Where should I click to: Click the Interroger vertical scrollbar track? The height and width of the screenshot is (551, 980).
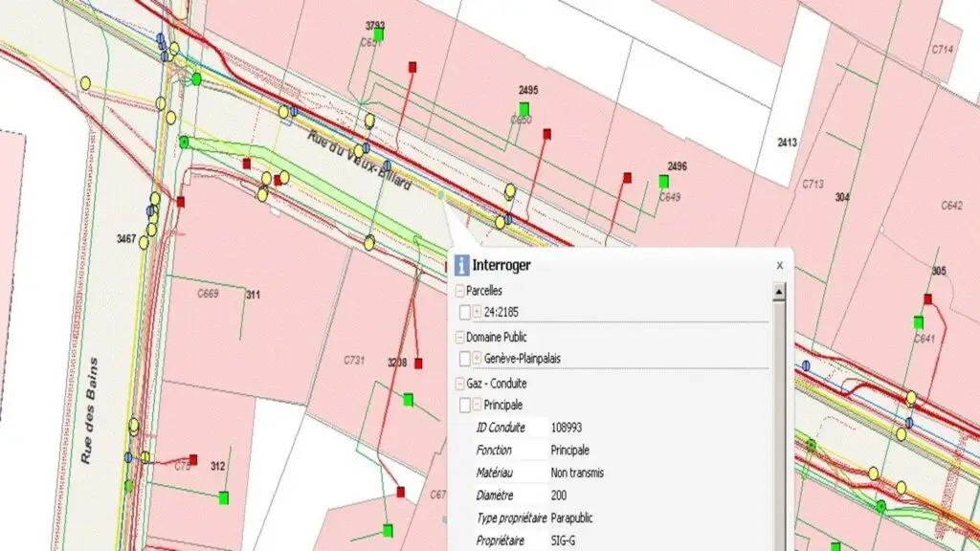(x=779, y=425)
